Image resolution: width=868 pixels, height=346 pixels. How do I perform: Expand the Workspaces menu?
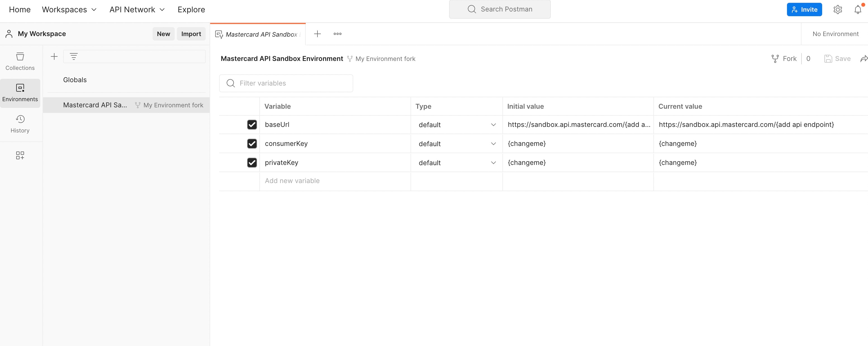69,10
